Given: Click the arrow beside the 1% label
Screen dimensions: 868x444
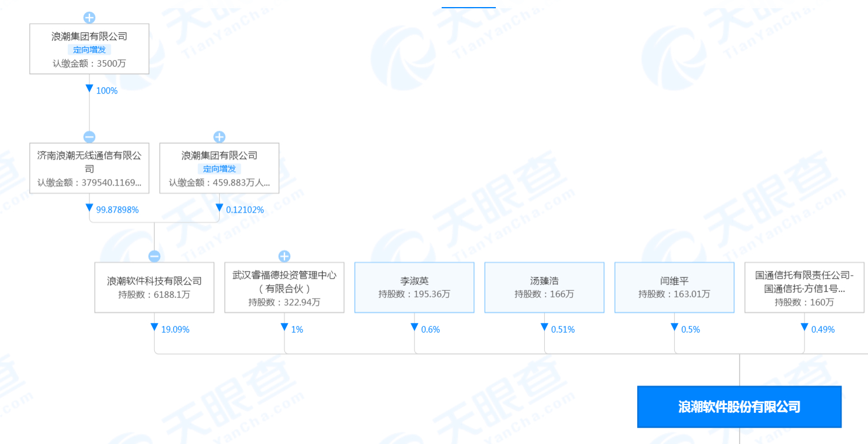Looking at the screenshot, I should tap(284, 327).
